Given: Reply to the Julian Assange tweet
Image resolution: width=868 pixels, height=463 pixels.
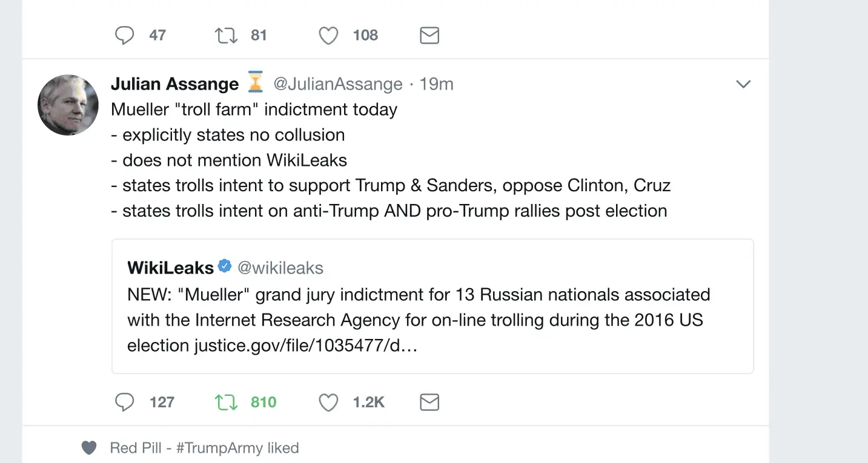Looking at the screenshot, I should click(124, 402).
